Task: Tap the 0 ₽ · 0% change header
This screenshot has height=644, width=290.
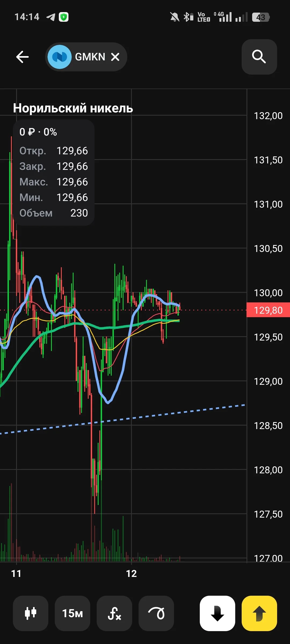Action: 38,132
